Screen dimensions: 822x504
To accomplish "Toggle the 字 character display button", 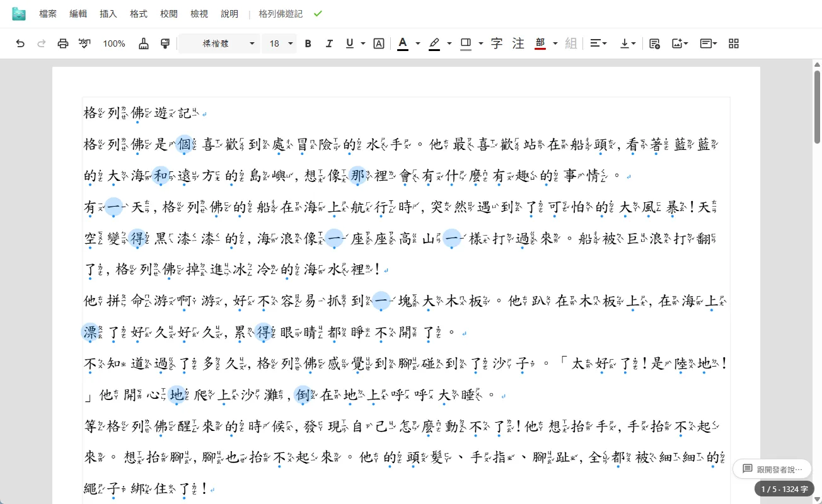I will click(497, 43).
